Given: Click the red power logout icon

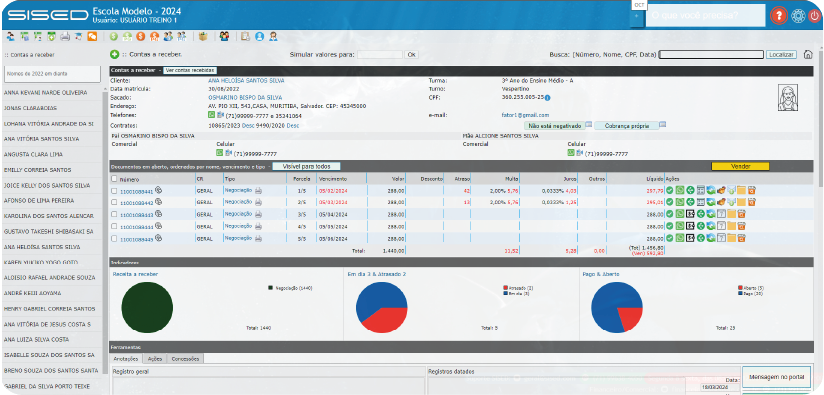Looking at the screenshot, I should pyautogui.click(x=815, y=16).
